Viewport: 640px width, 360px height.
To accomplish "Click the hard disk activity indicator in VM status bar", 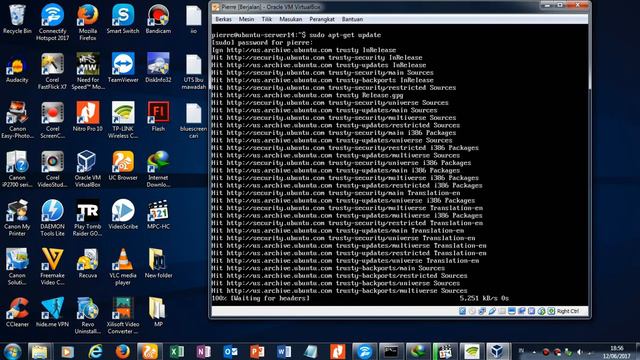I will (x=462, y=311).
